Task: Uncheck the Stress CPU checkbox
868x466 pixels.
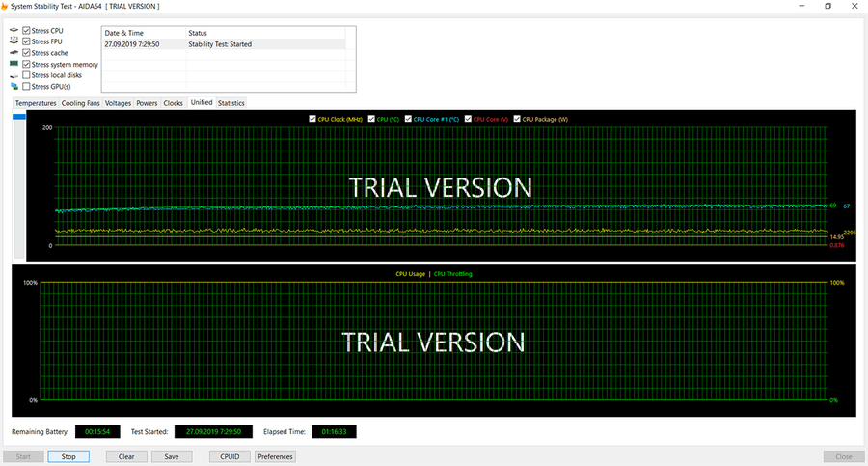Action: 26,31
